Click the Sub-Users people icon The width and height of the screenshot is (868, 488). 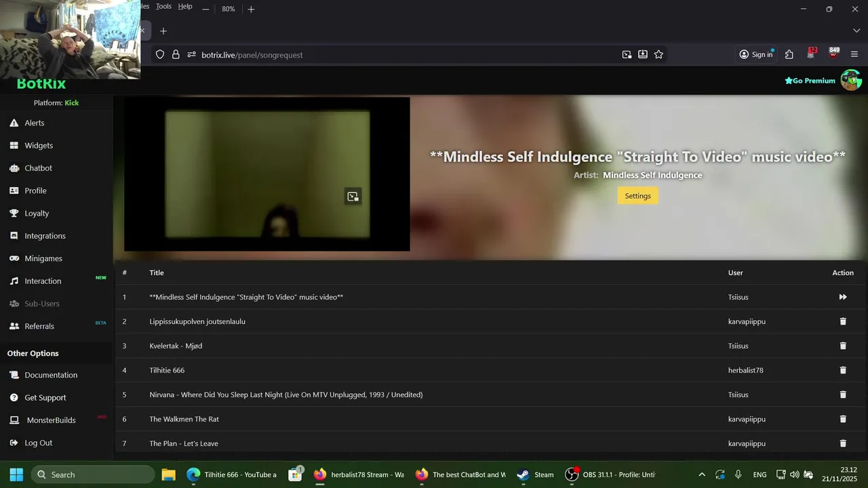click(14, 304)
